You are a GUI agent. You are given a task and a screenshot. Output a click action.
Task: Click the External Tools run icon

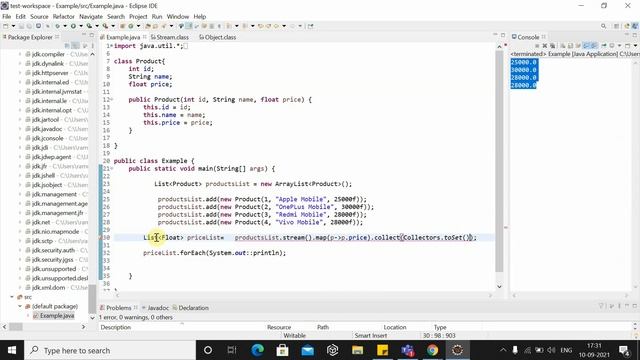coord(105,26)
